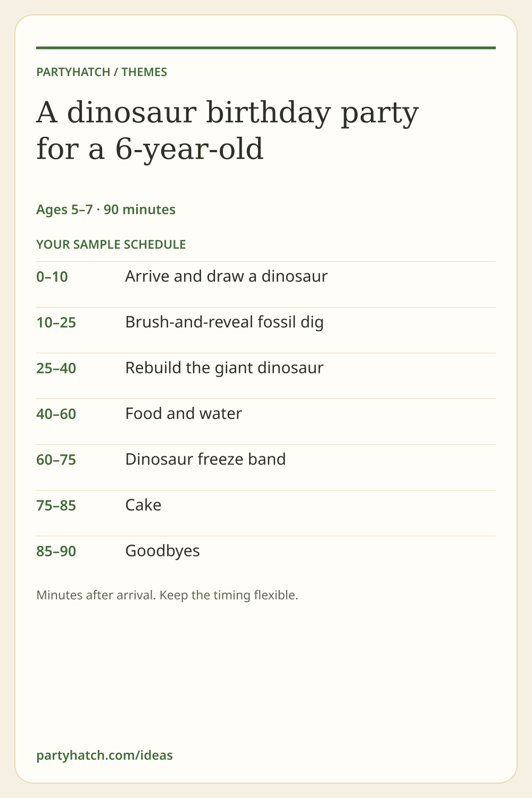Click the Cake schedule entry

[x=143, y=505]
